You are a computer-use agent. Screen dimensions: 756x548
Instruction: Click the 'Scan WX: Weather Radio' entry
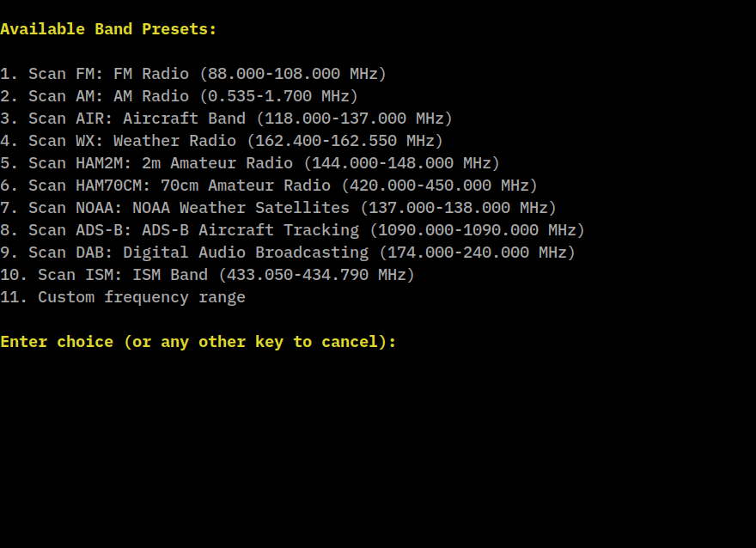pos(222,141)
